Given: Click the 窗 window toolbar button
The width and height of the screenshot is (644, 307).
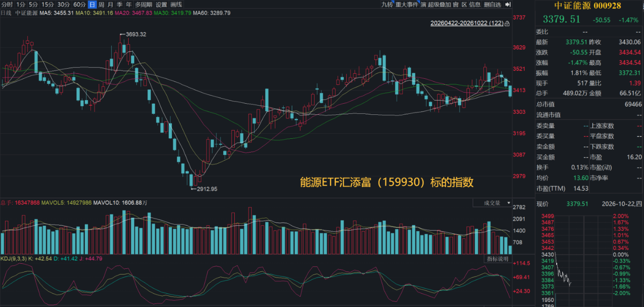Looking at the screenshot, I should point(456,5).
